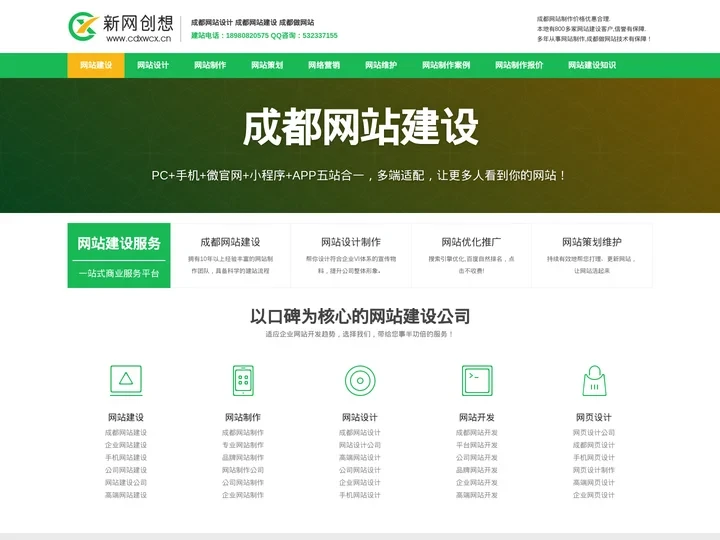Screen dimensions: 720x540
Task: Open the 公司网站制作 link
Action: 243,483
